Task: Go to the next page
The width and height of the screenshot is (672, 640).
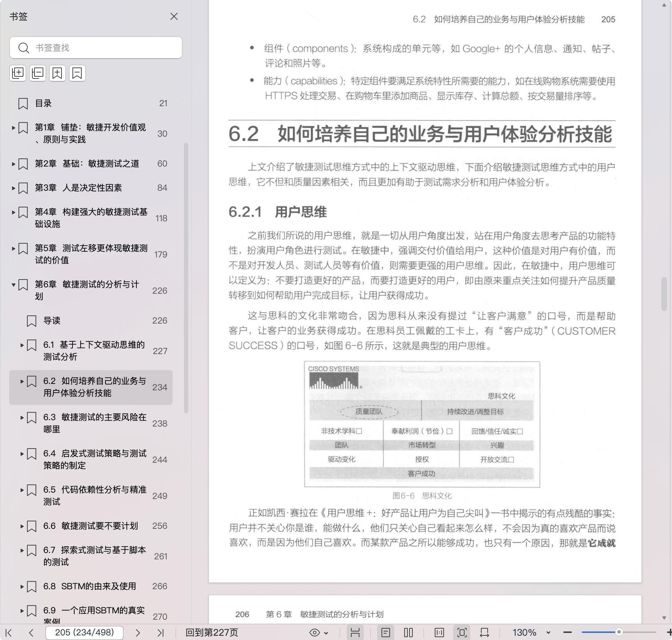Action: pos(138,633)
